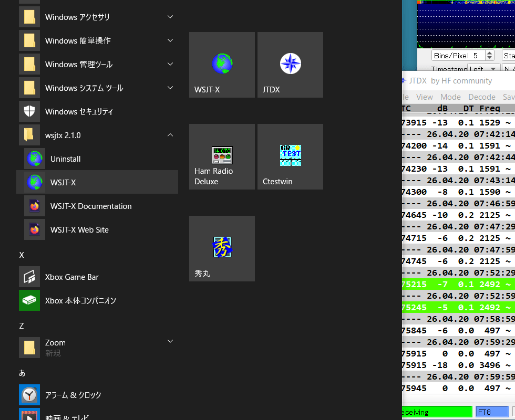Open the Ham Radio Deluxe tile
Viewport: 515px width, 420px height.
coord(222,156)
